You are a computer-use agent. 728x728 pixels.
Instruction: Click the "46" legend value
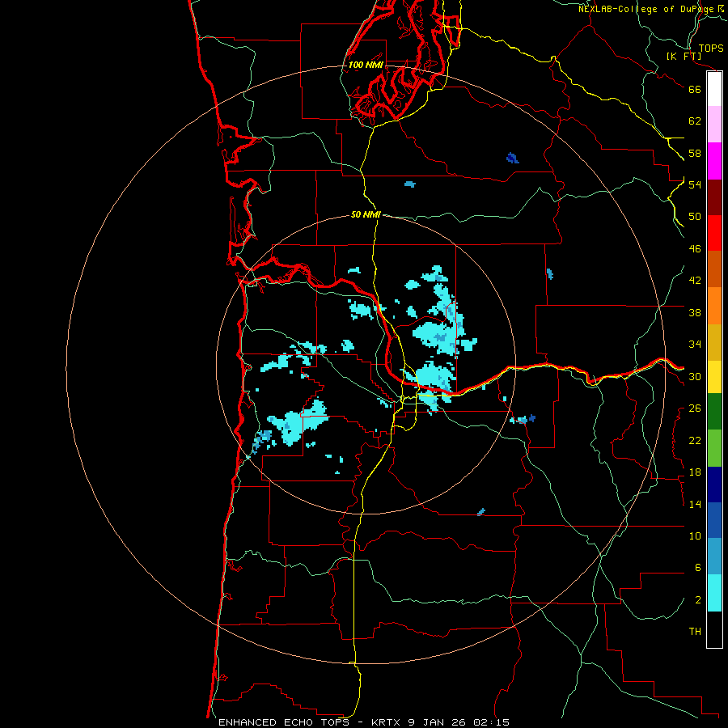point(695,249)
